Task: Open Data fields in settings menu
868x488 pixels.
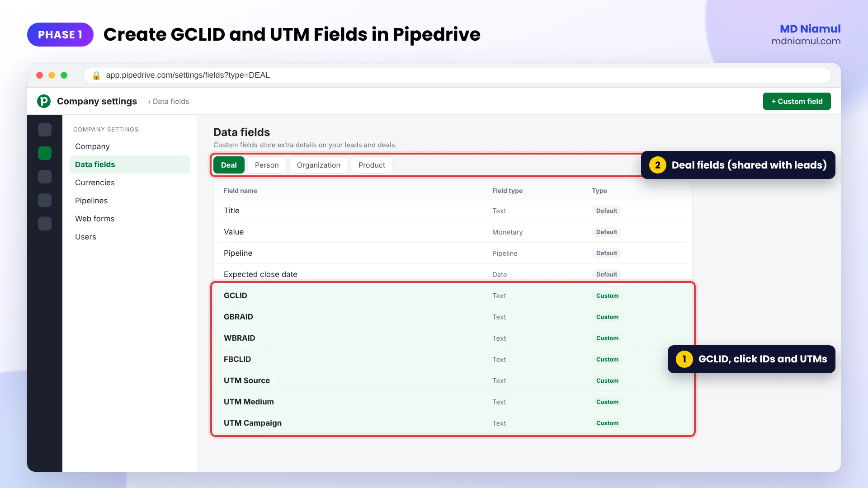Action: point(130,164)
